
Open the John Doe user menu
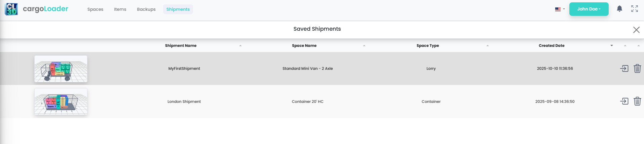pyautogui.click(x=589, y=9)
